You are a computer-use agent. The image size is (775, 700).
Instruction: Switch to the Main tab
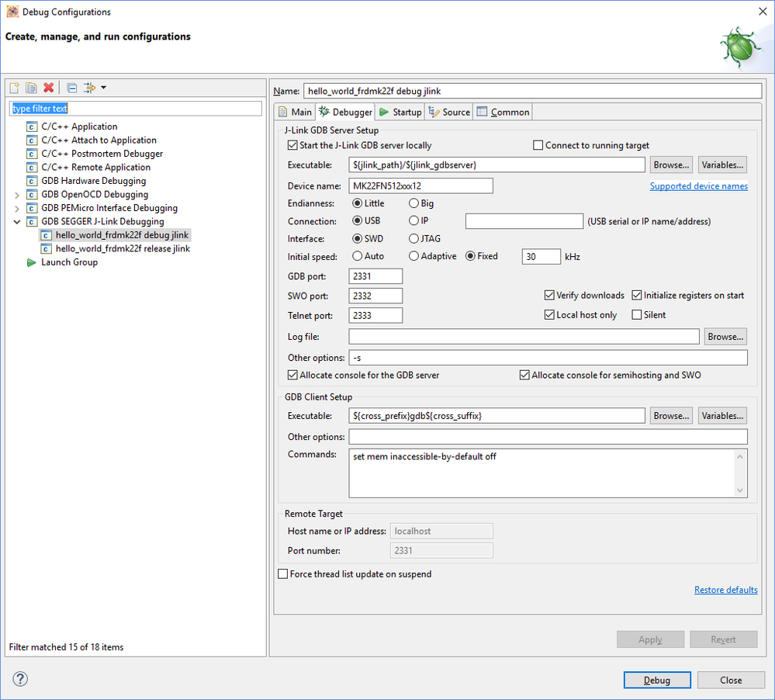coord(295,113)
